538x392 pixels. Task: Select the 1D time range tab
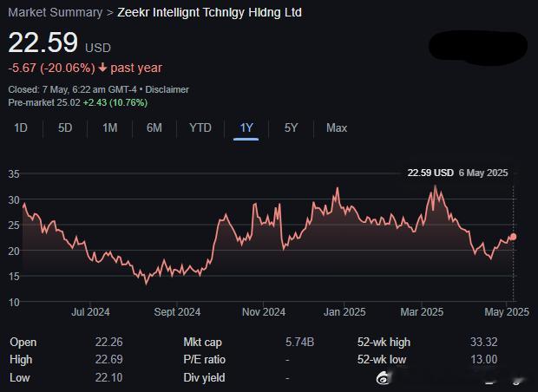click(21, 128)
